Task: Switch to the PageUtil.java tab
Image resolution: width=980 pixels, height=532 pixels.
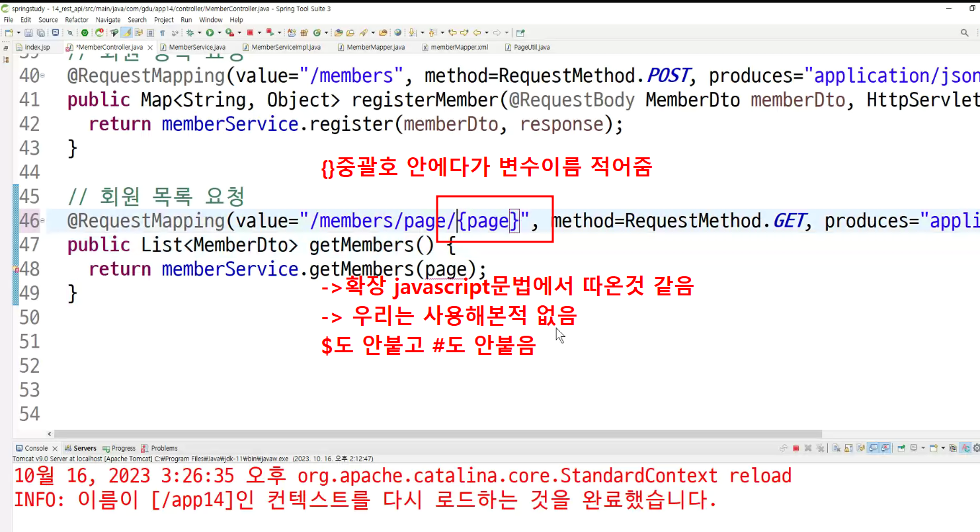Action: click(527, 47)
